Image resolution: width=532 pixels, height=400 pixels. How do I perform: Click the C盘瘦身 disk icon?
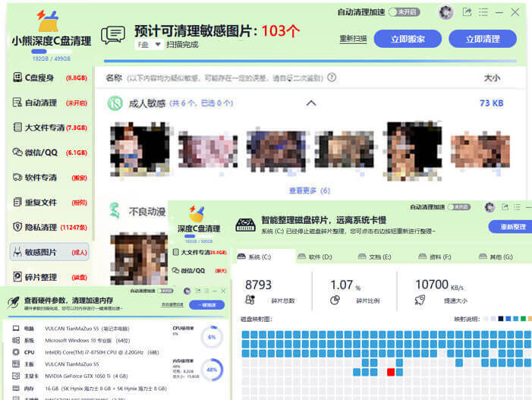click(17, 77)
